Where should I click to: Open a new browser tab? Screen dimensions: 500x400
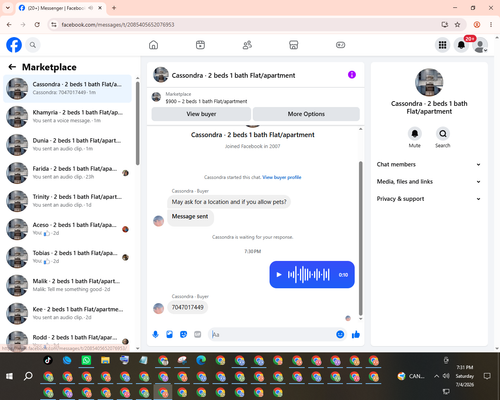(x=114, y=8)
